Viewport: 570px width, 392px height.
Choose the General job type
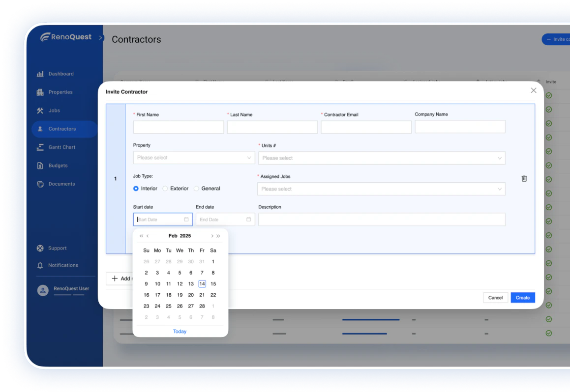tap(196, 188)
